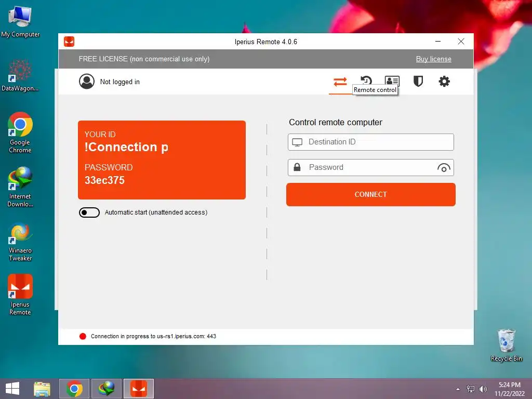Select My Computer desktop icon

[x=20, y=22]
